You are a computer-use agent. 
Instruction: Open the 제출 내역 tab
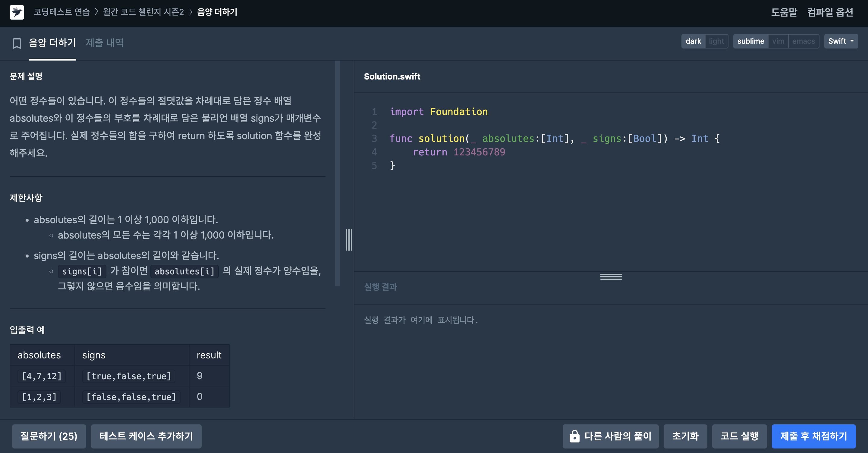point(105,43)
